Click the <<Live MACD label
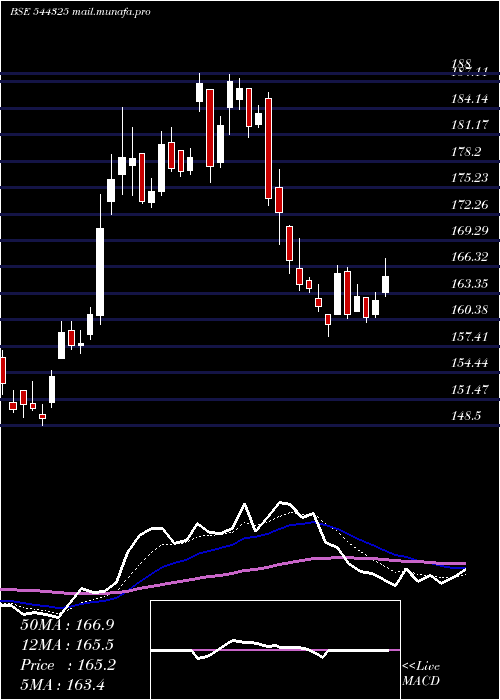This screenshot has width=500, height=700. point(421,674)
